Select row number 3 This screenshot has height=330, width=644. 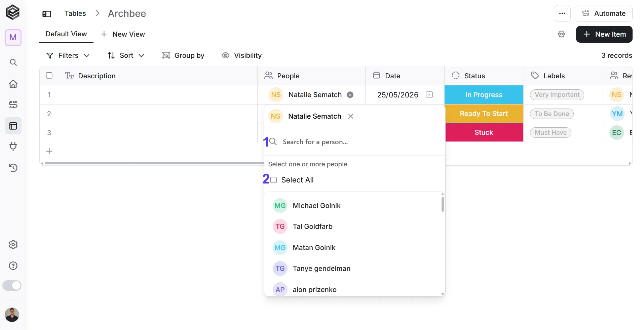(49, 133)
